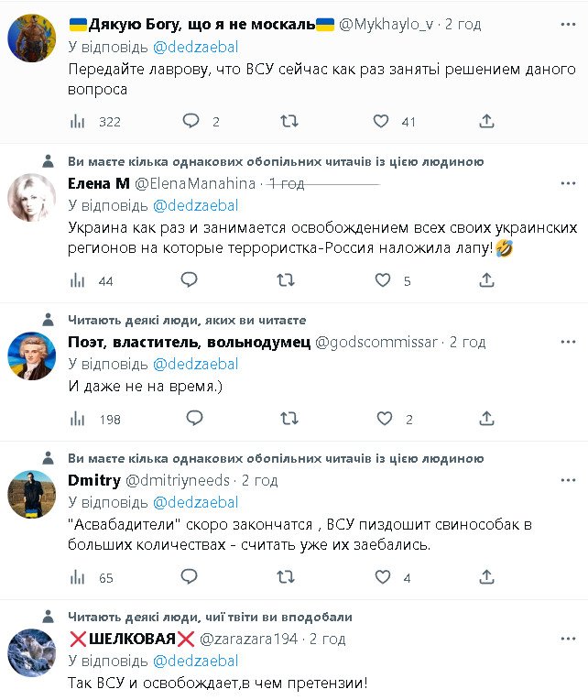Screen dimensions: 588x700
Task: Reply to Mykhaylo_v's tweet about Lavrov
Action: [x=191, y=121]
